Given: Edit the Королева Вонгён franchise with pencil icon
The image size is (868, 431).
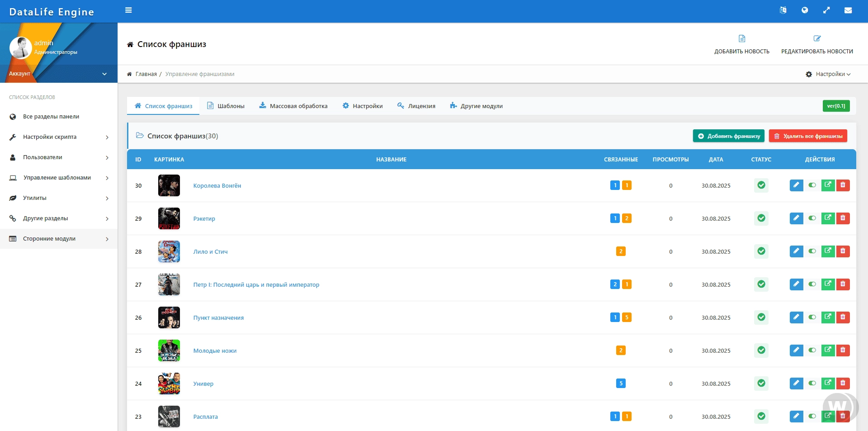Looking at the screenshot, I should click(796, 185).
